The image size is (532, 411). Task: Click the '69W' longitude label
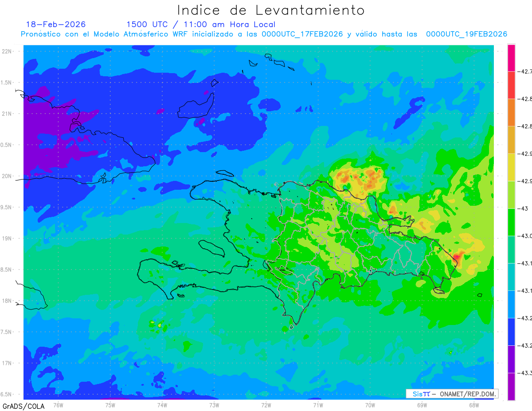pos(422,405)
